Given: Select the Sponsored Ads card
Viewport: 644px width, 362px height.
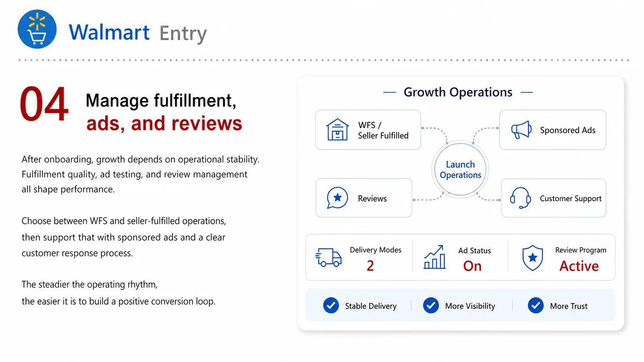Looking at the screenshot, I should click(x=552, y=130).
